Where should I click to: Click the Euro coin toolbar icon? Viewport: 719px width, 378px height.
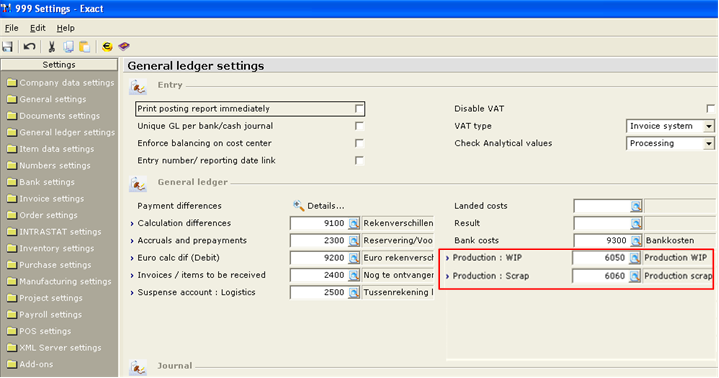click(107, 46)
